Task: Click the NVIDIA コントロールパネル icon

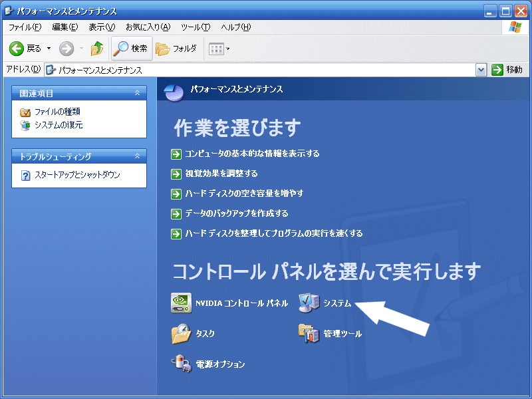Action: click(181, 303)
